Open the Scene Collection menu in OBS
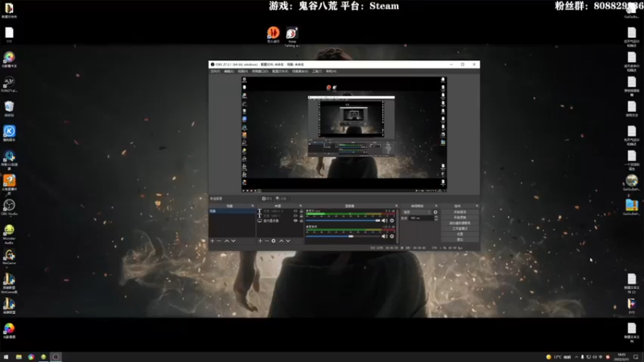Viewport: 644px width, 362px height. click(x=299, y=72)
